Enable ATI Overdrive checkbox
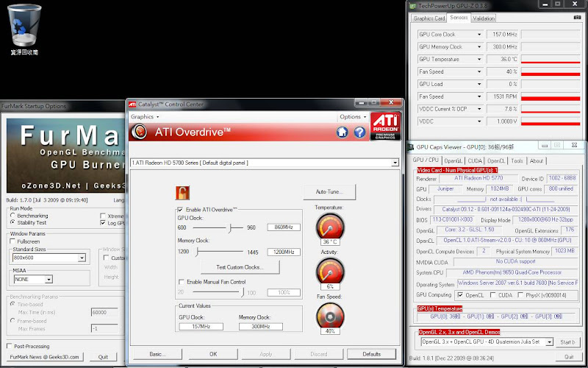Viewport: 588px width, 368px height. (180, 210)
